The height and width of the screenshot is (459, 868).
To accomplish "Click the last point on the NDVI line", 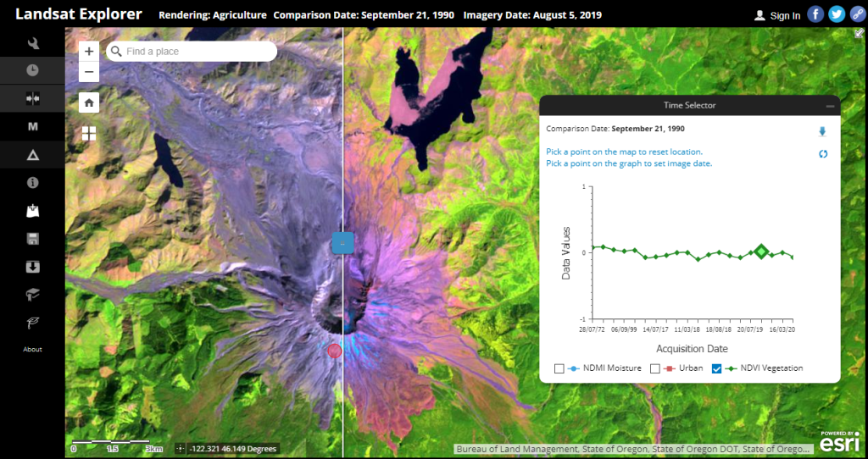I will click(793, 257).
